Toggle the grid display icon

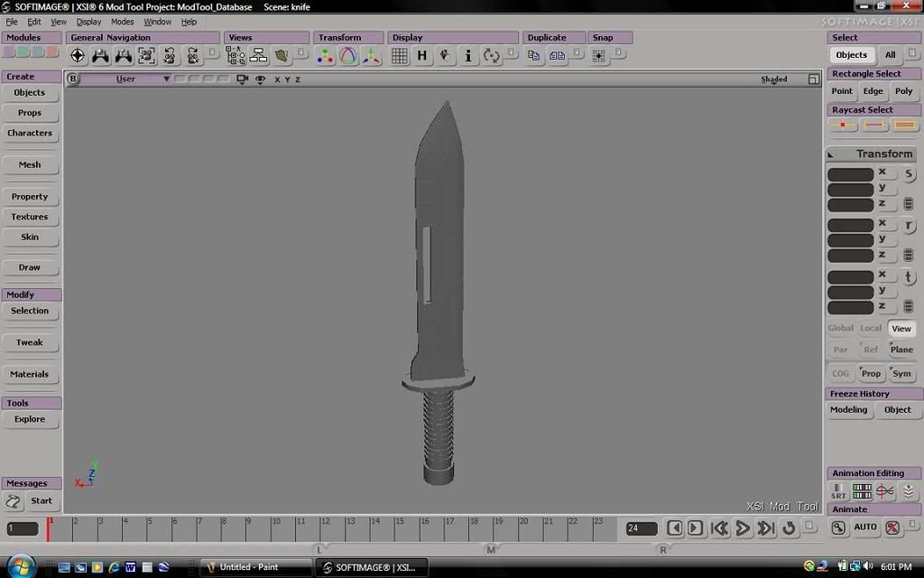click(x=400, y=56)
